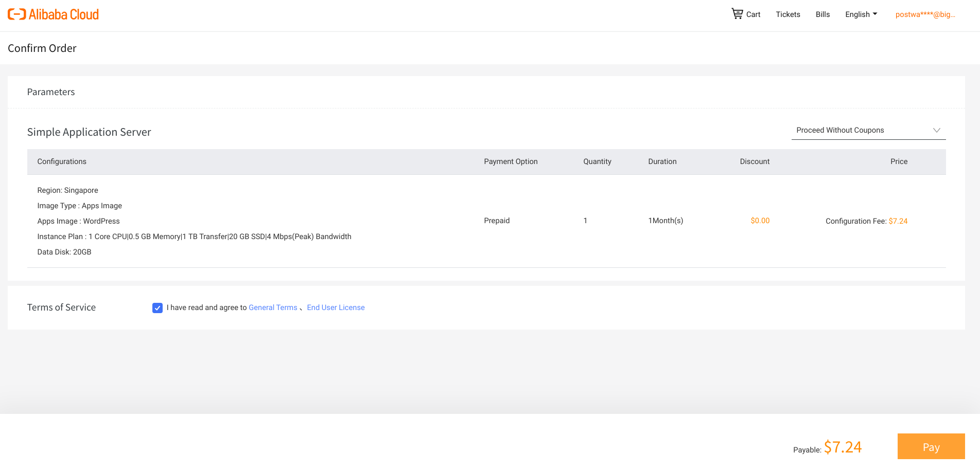Open the account menu for postwa****@big...
980x472 pixels.
click(x=925, y=14)
